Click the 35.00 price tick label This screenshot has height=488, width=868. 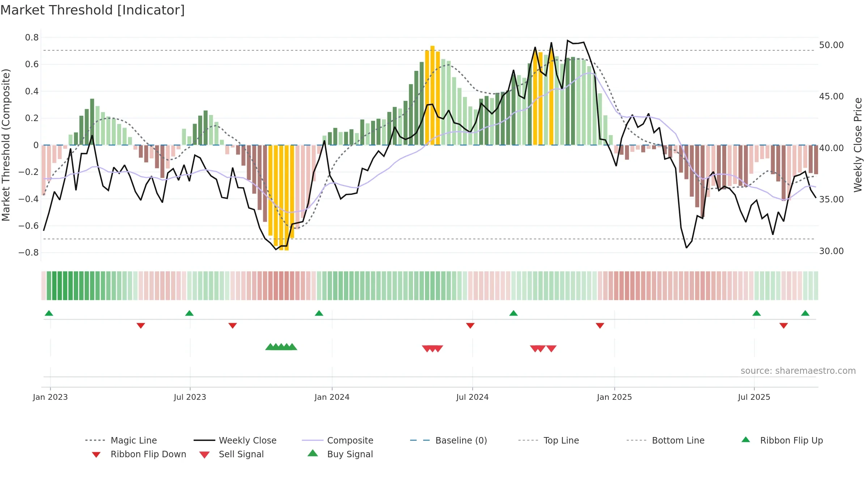(831, 200)
